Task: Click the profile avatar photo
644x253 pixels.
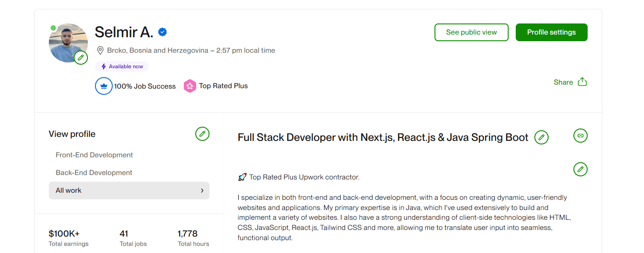Action: 68,43
